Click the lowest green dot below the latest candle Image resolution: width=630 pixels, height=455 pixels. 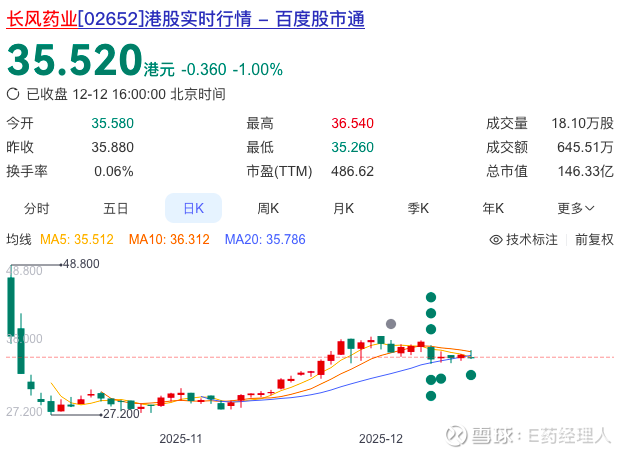coord(471,375)
